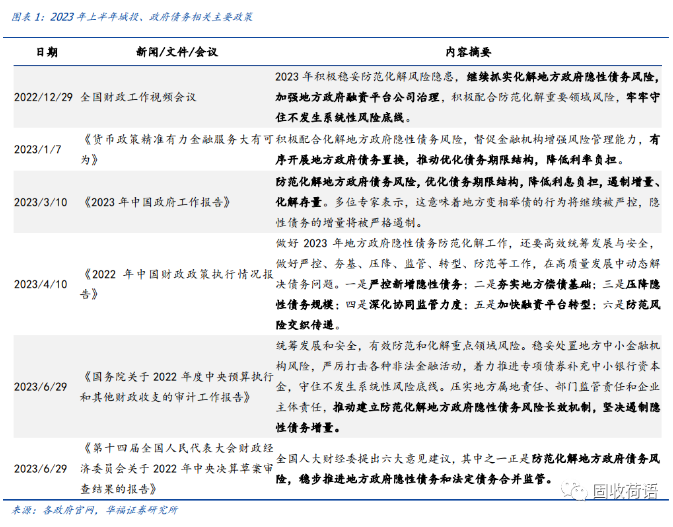The image size is (673, 527).
Task: Click summary starting '积极配合化解地方政府隐性债务风险'
Action: [x=468, y=149]
